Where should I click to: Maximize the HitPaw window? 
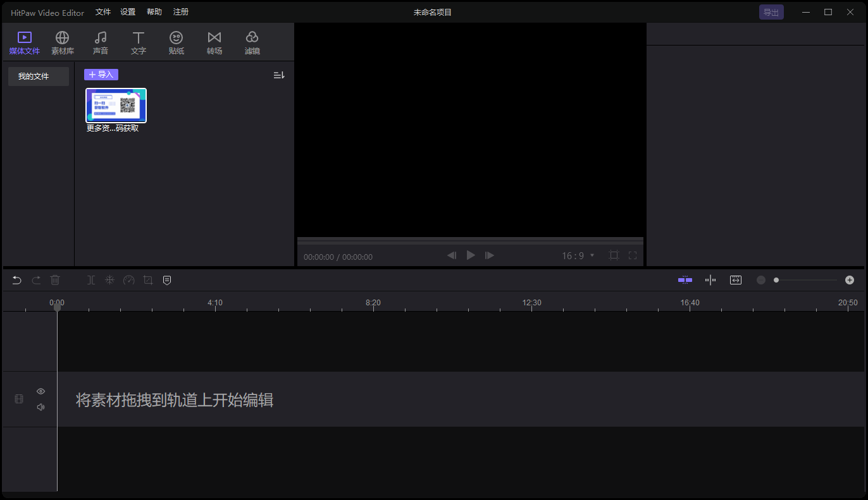click(x=828, y=12)
